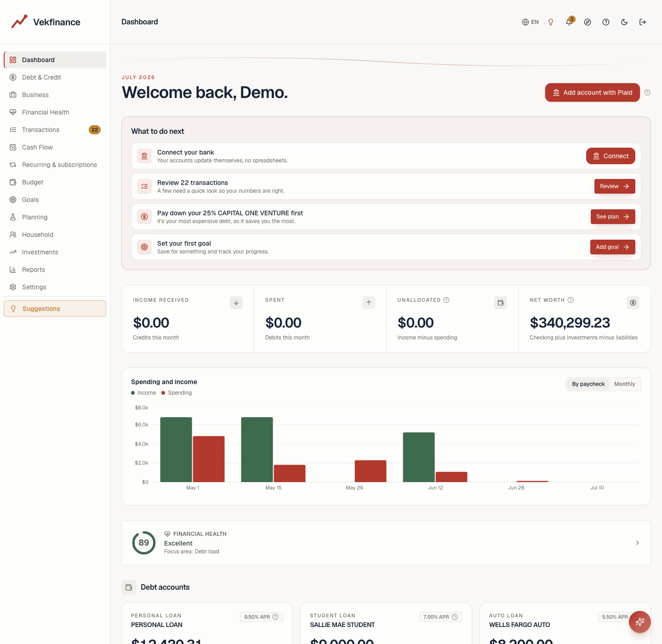Click the logout icon
The height and width of the screenshot is (644, 662).
(643, 22)
